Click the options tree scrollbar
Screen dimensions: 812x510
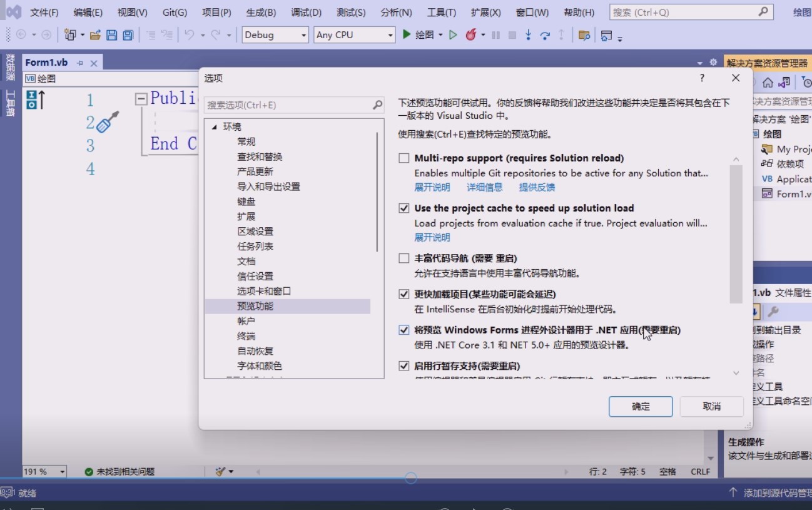[x=377, y=191]
